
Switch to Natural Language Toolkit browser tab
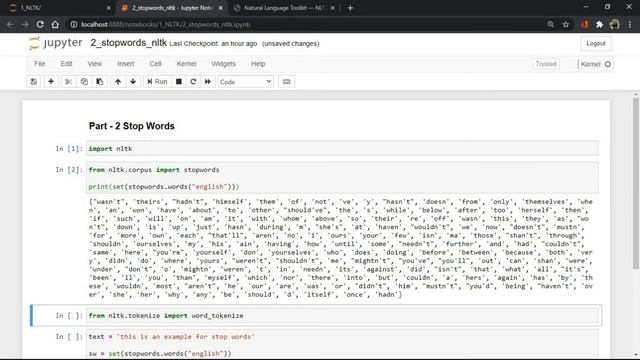(284, 8)
